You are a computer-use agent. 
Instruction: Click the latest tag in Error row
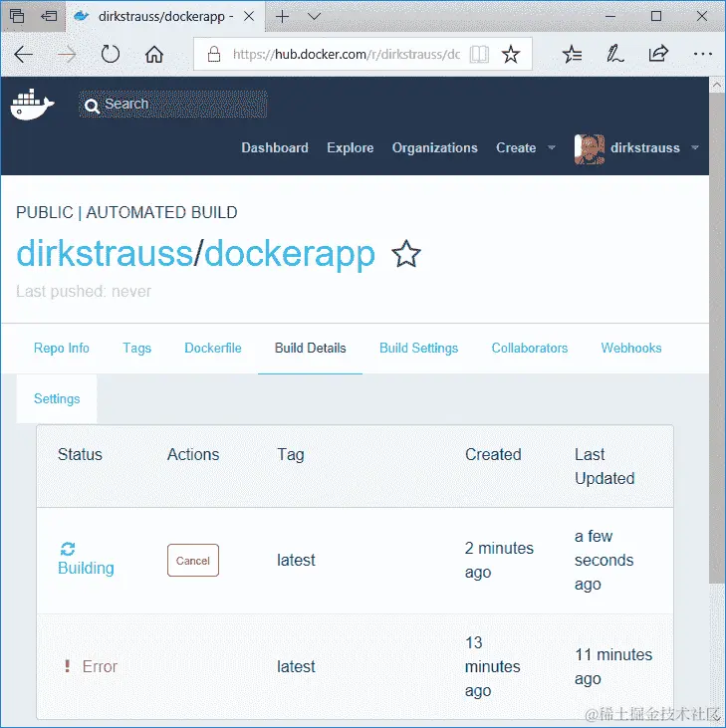pos(296,666)
